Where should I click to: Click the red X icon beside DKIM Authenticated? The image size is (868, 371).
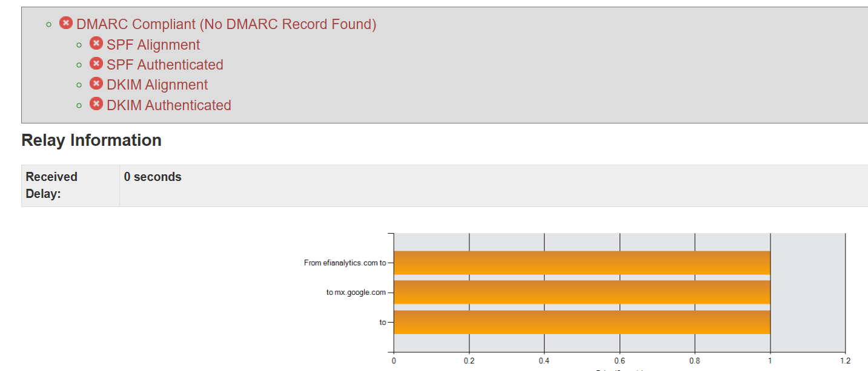tap(96, 103)
